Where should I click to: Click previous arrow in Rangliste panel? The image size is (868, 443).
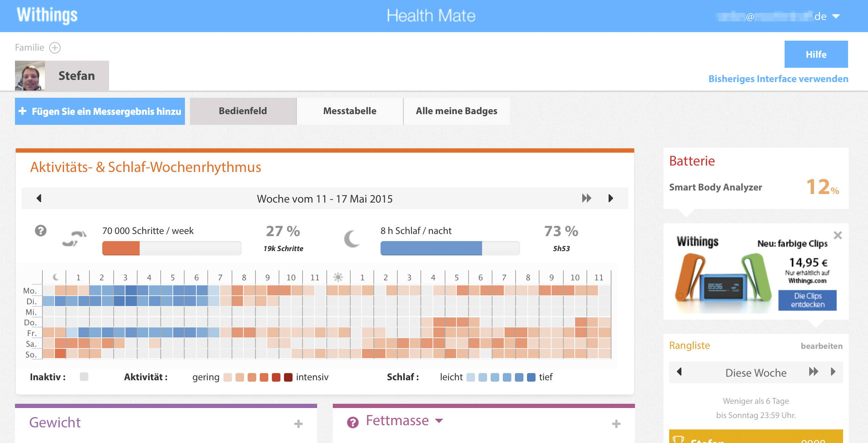coord(679,372)
